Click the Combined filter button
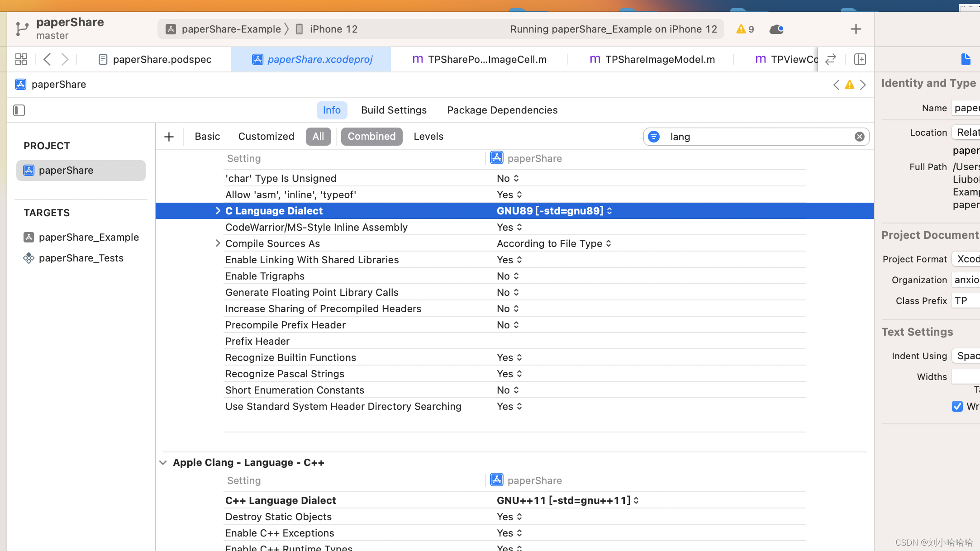Viewport: 980px width, 551px height. pyautogui.click(x=371, y=136)
